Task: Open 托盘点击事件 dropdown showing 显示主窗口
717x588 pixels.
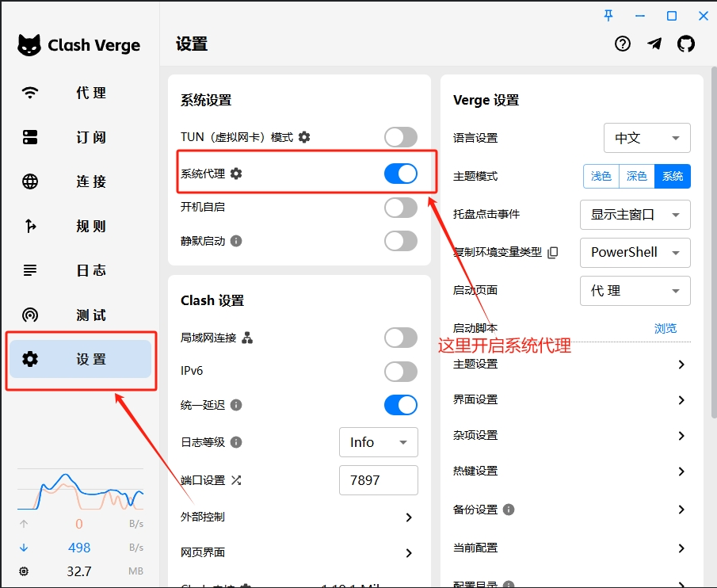Action: click(x=635, y=215)
